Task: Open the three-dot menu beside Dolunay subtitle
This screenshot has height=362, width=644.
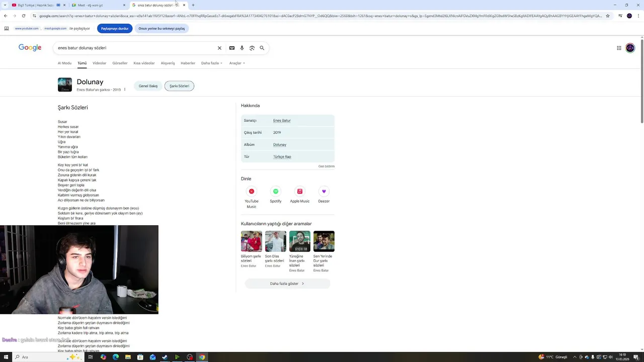Action: pos(125,89)
